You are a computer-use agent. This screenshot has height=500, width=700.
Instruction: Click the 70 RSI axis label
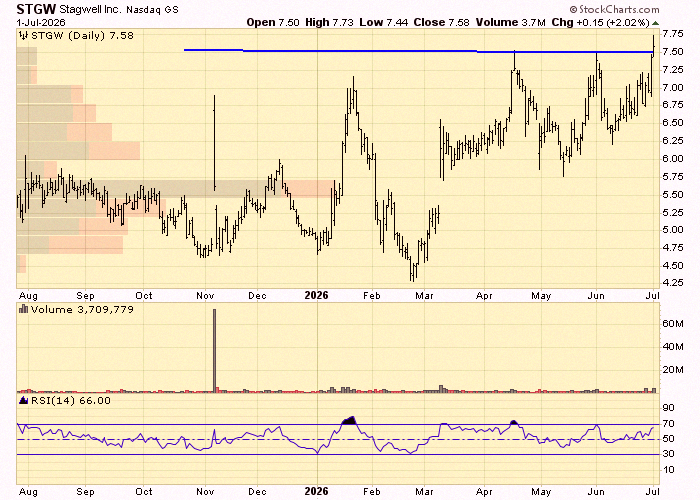pos(668,424)
